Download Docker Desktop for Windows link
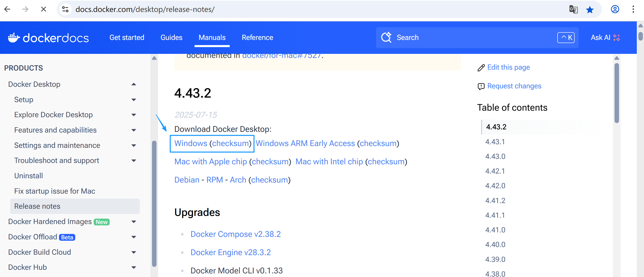644x277 pixels. click(191, 143)
